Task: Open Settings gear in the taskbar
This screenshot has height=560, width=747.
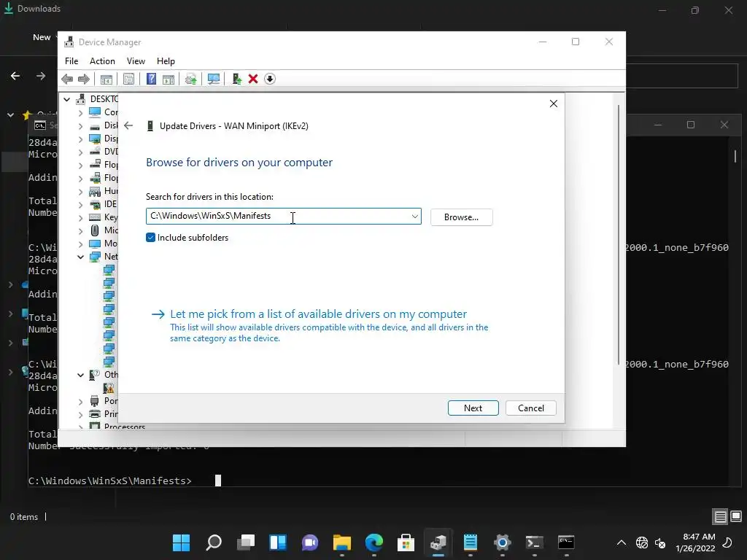Action: 502,542
